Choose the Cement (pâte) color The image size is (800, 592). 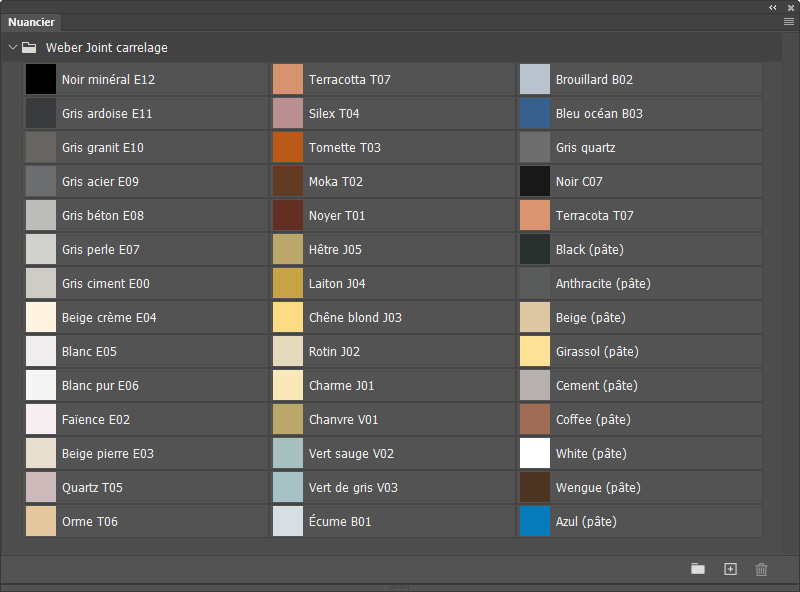pyautogui.click(x=535, y=385)
